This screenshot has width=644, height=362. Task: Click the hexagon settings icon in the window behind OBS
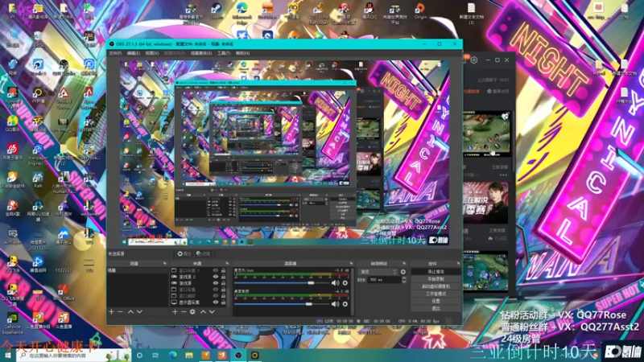tap(474, 60)
